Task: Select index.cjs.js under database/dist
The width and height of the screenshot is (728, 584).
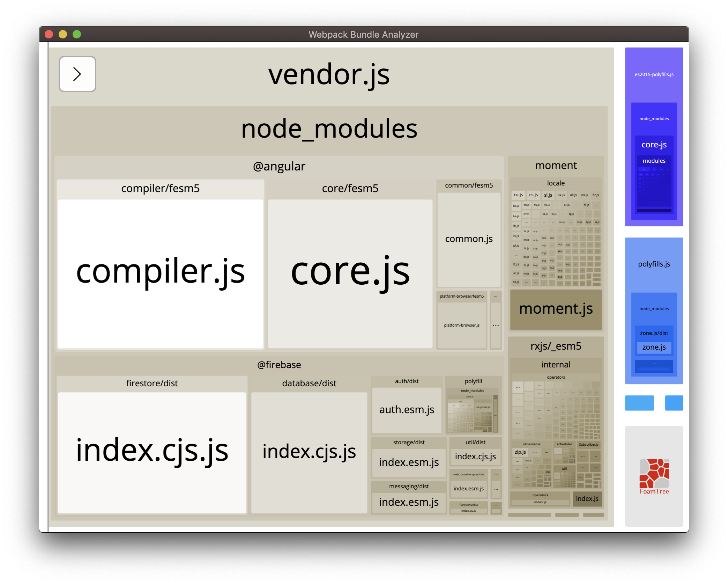Action: (309, 452)
